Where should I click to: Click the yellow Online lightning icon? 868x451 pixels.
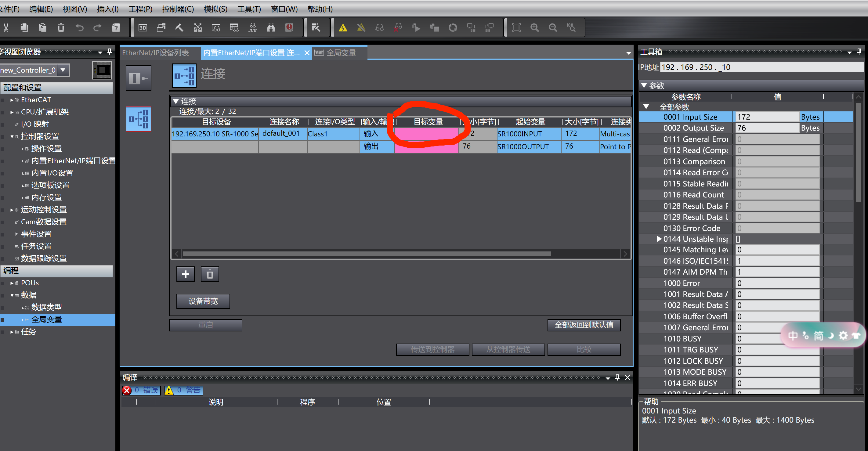pyautogui.click(x=343, y=28)
